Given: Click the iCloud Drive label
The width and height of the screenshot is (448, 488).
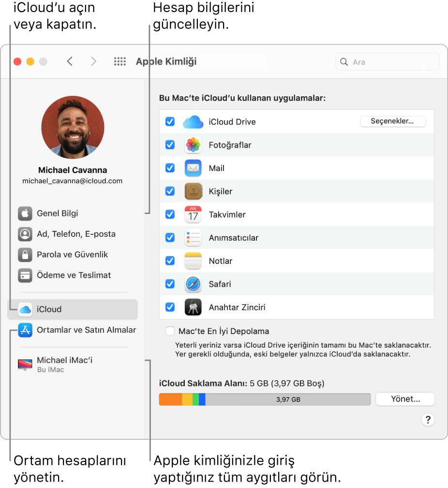Looking at the screenshot, I should pos(232,122).
